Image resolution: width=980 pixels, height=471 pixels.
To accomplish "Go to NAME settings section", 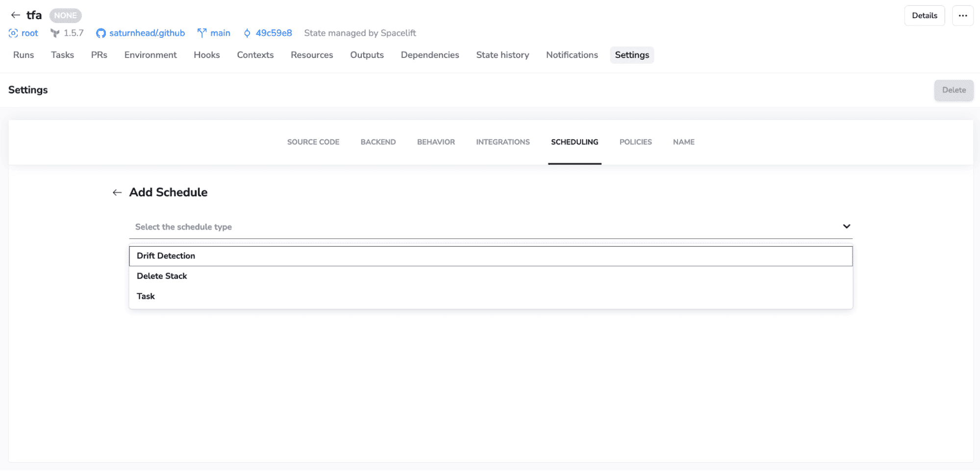I will click(683, 142).
